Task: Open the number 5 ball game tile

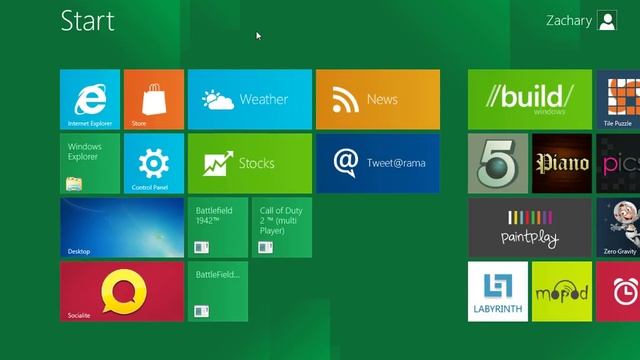Action: (498, 163)
